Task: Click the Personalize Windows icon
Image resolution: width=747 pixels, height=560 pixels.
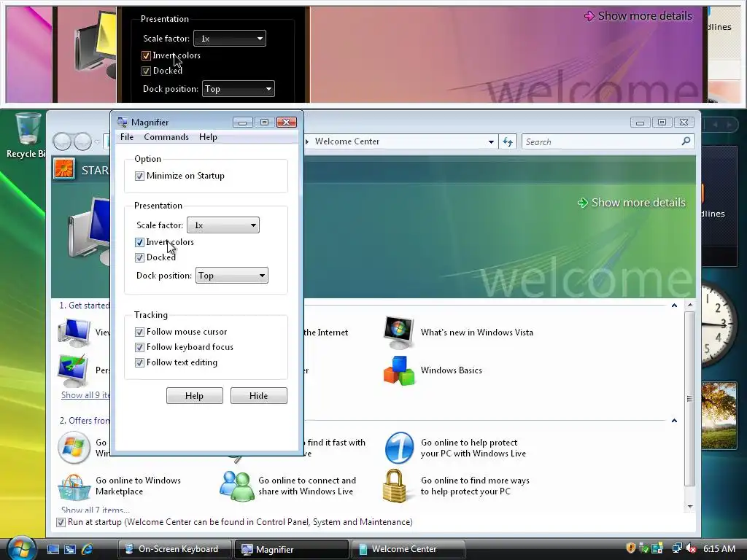Action: pyautogui.click(x=73, y=370)
